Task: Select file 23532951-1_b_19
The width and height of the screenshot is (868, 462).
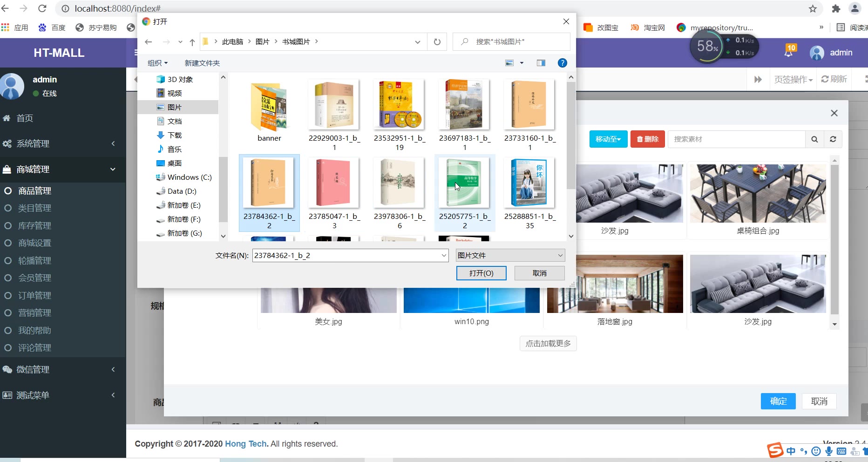Action: point(400,115)
